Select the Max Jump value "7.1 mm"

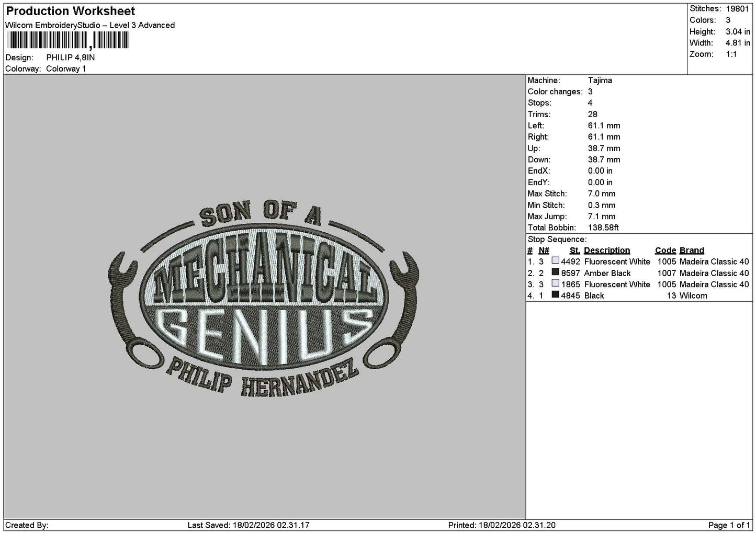(602, 217)
